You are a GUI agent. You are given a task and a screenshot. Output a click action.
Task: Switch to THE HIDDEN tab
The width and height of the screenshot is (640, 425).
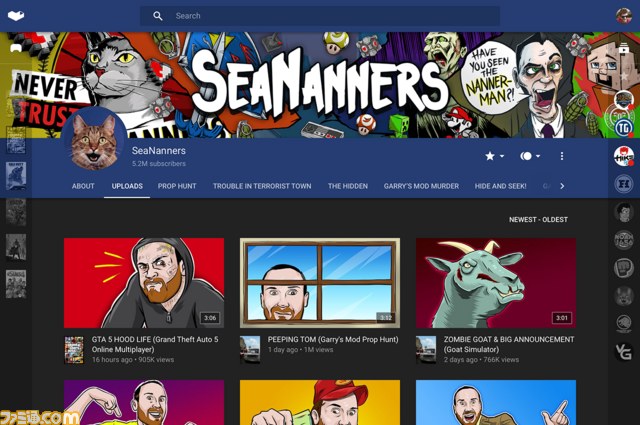pyautogui.click(x=348, y=186)
